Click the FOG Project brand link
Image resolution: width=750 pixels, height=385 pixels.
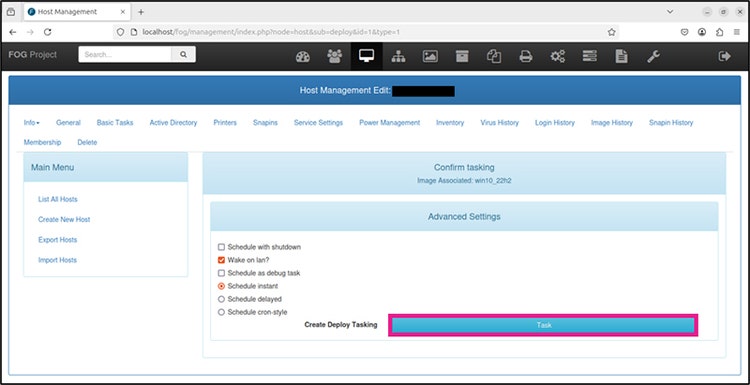33,55
